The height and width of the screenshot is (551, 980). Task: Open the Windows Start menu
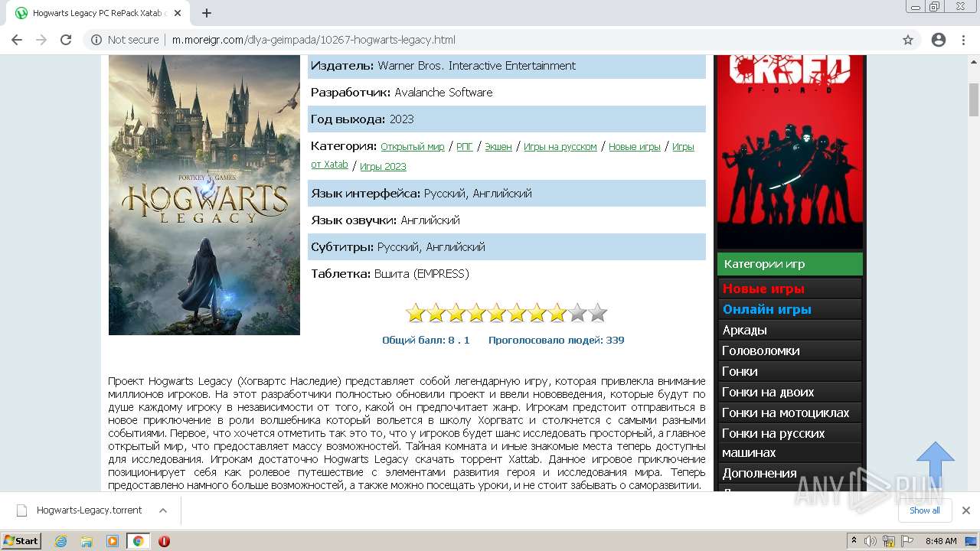21,540
